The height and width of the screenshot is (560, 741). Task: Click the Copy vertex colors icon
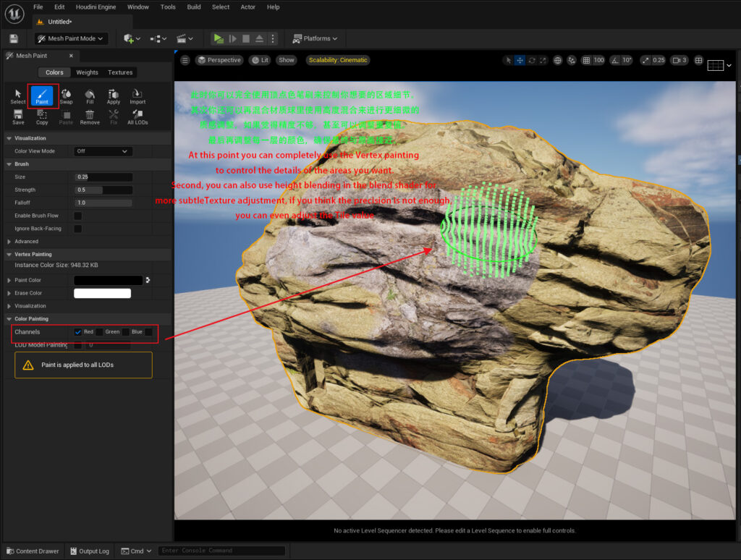pyautogui.click(x=42, y=116)
